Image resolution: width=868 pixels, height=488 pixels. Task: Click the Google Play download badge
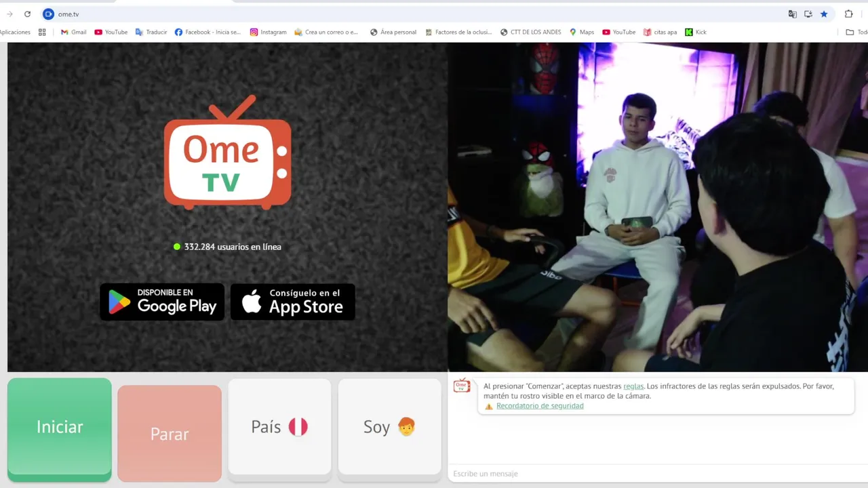point(162,302)
